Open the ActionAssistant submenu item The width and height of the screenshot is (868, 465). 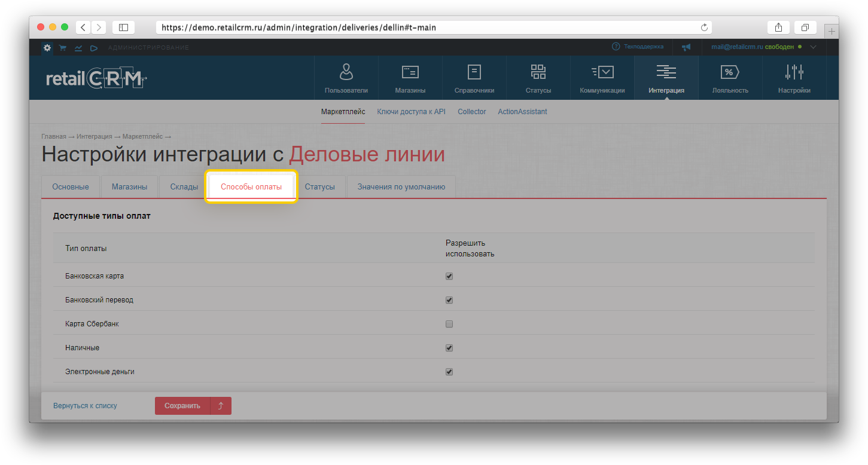[523, 112]
